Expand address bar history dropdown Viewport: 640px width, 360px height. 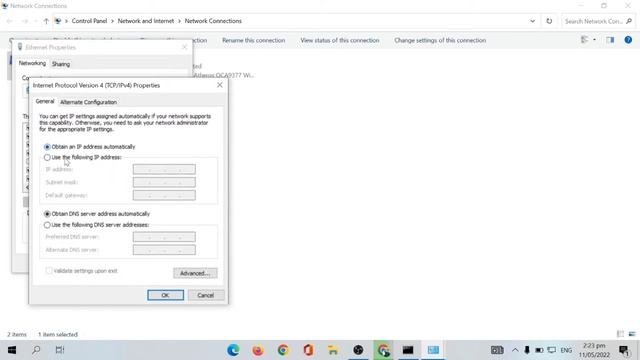[x=532, y=21]
